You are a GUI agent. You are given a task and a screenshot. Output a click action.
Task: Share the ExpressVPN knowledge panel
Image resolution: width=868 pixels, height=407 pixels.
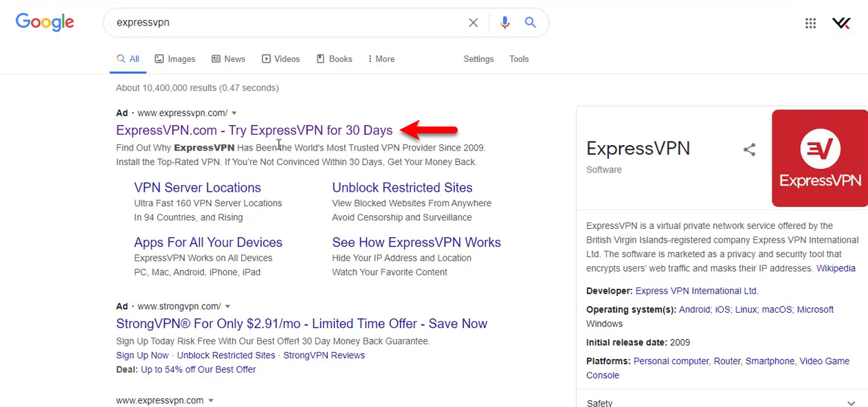750,149
